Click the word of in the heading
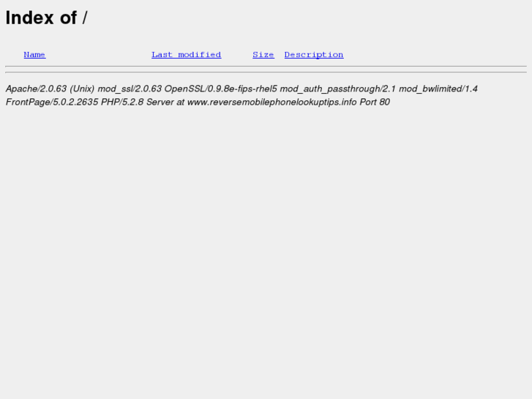 point(68,18)
